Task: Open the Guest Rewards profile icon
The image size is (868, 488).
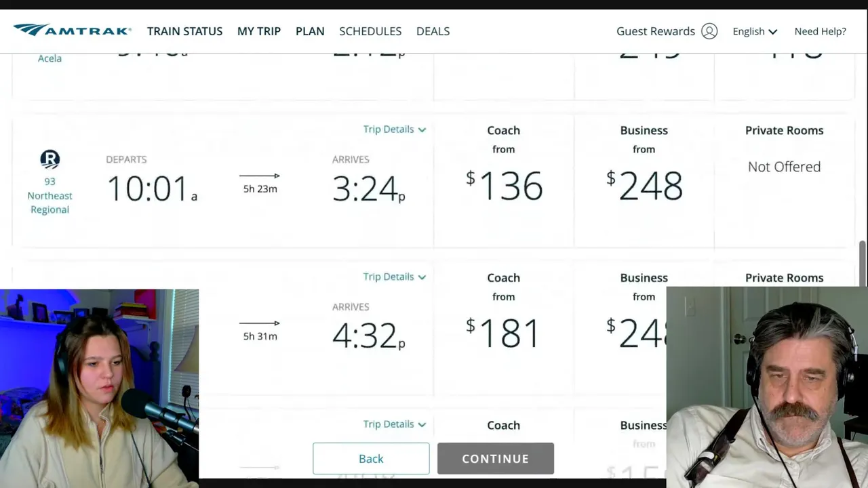Action: 709,31
